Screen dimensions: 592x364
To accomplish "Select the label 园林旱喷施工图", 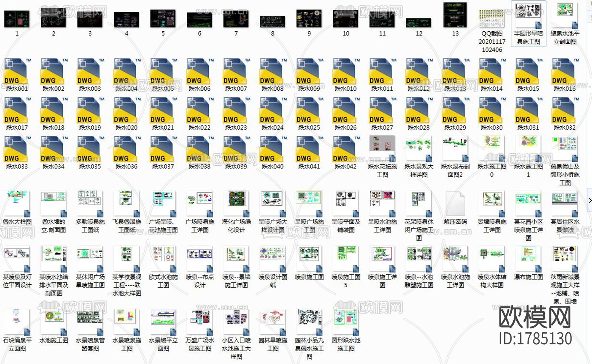I will (x=273, y=344).
